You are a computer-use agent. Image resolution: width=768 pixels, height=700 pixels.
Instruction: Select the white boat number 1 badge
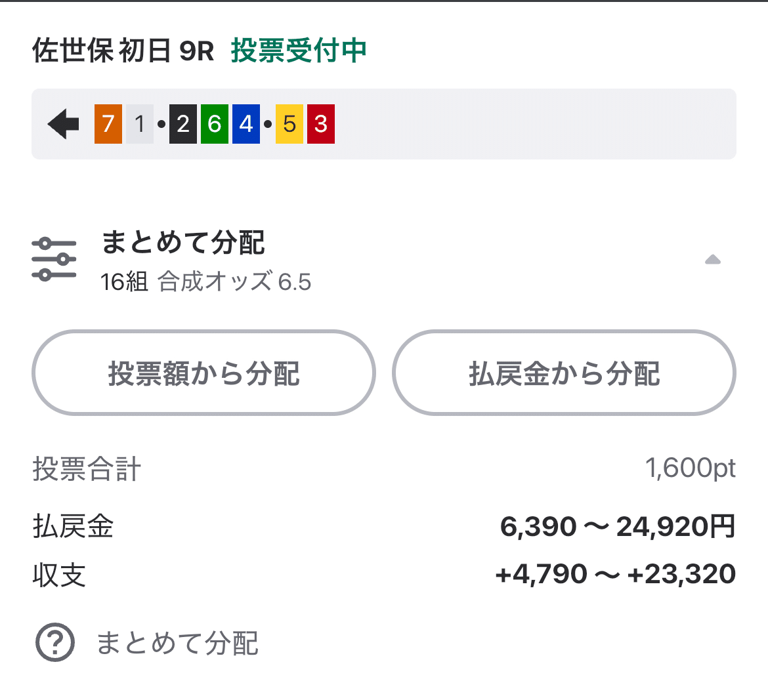point(139,125)
